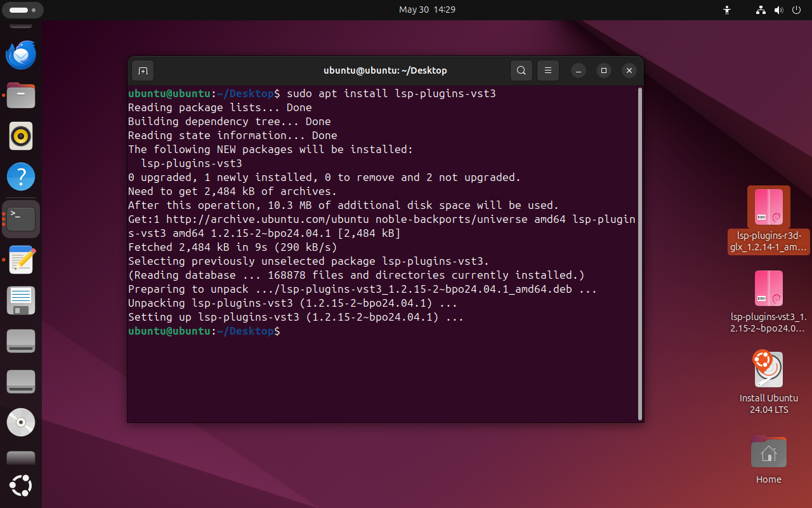The width and height of the screenshot is (812, 508).
Task: Launch Rhythmbox music player from the dock
Action: [x=21, y=136]
